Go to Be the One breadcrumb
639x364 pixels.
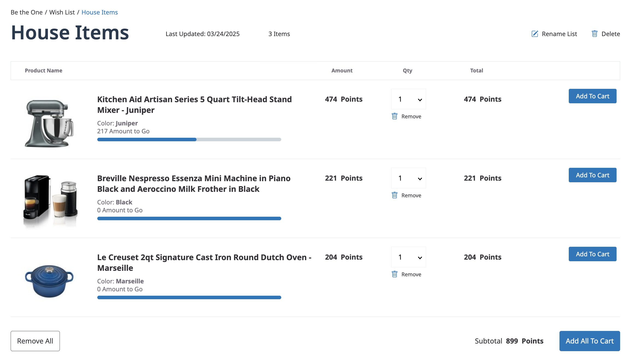(x=27, y=12)
